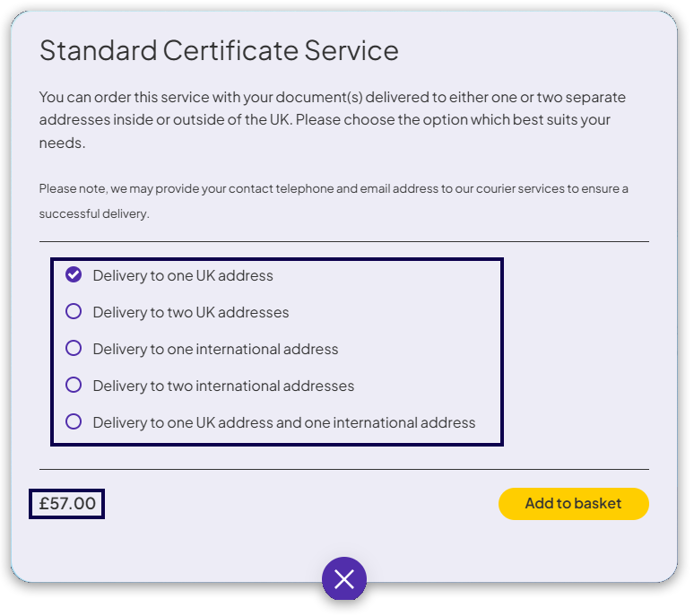Click the divider line above the price
This screenshot has width=694, height=616.
coord(343,469)
